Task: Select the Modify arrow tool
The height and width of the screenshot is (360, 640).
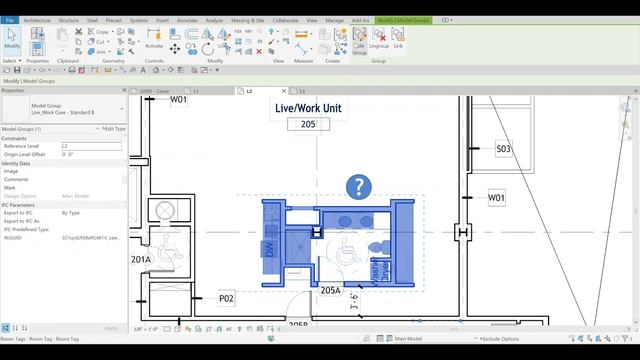Action: tap(12, 39)
